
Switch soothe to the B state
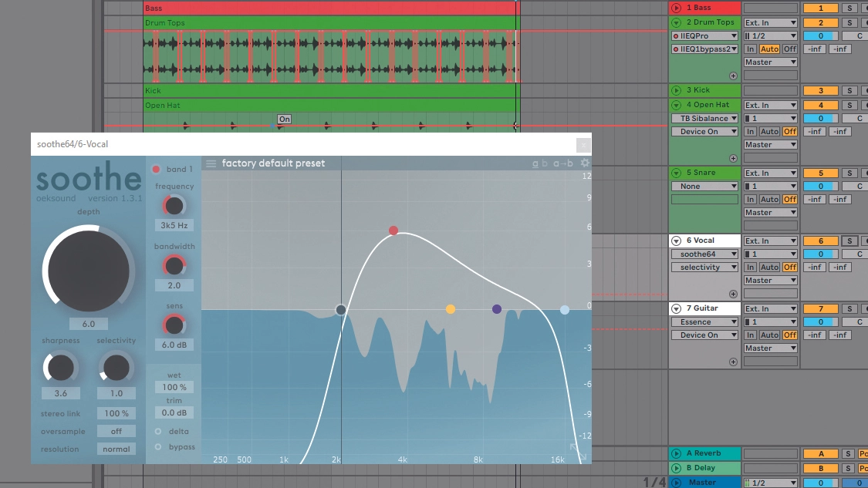pos(545,163)
